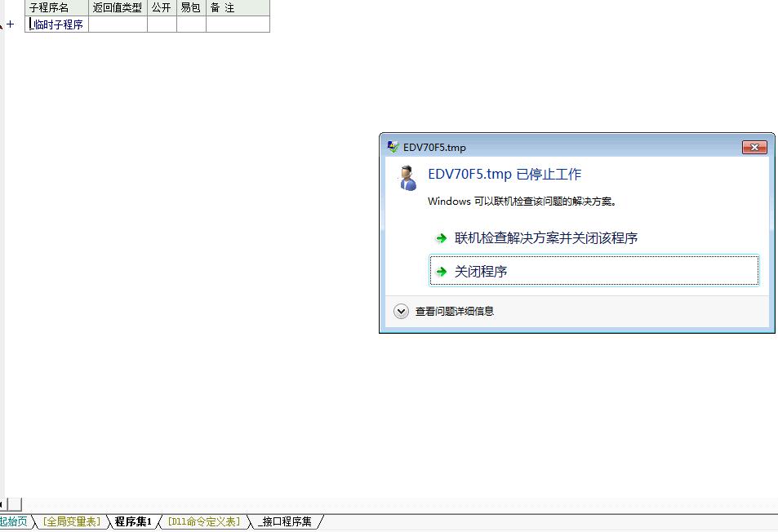778x532 pixels.
Task: Click the 易包 column header
Action: pyautogui.click(x=191, y=8)
